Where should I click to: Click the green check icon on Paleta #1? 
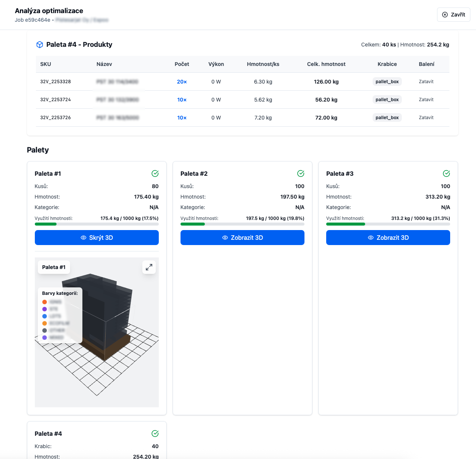155,173
